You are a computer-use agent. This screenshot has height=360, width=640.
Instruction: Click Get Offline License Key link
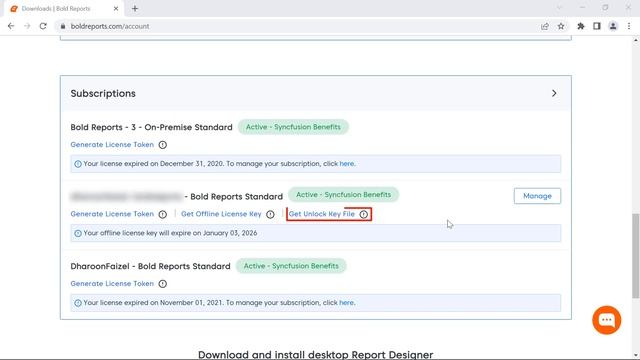(221, 214)
